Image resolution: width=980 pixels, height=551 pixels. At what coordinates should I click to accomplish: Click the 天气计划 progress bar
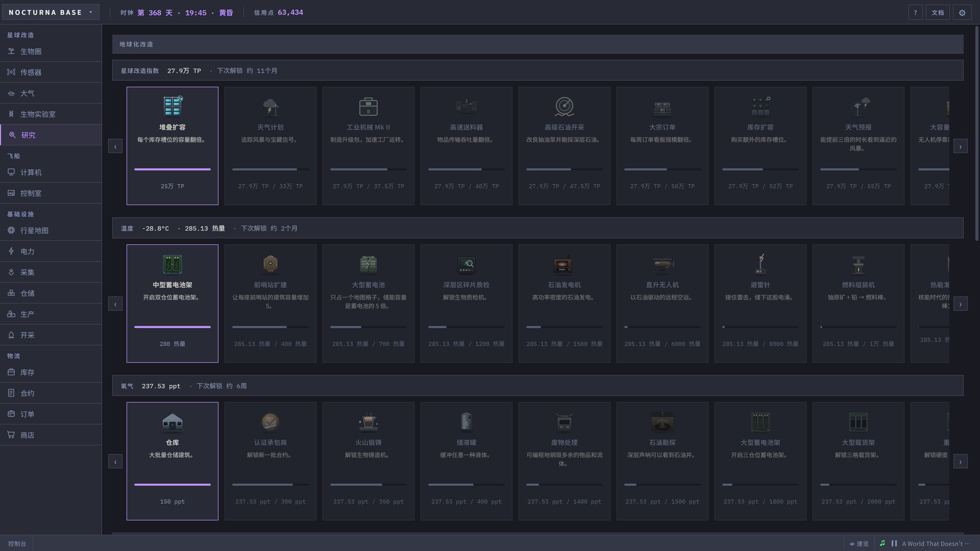point(271,169)
